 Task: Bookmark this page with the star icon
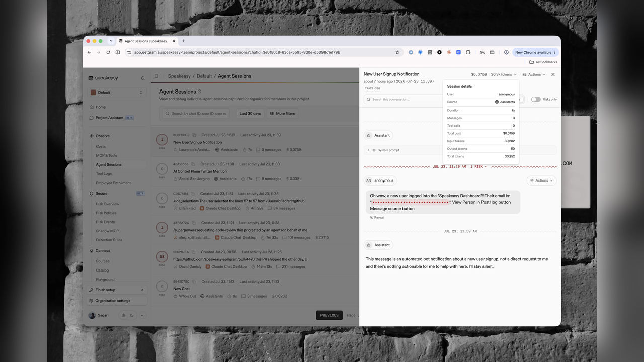397,52
